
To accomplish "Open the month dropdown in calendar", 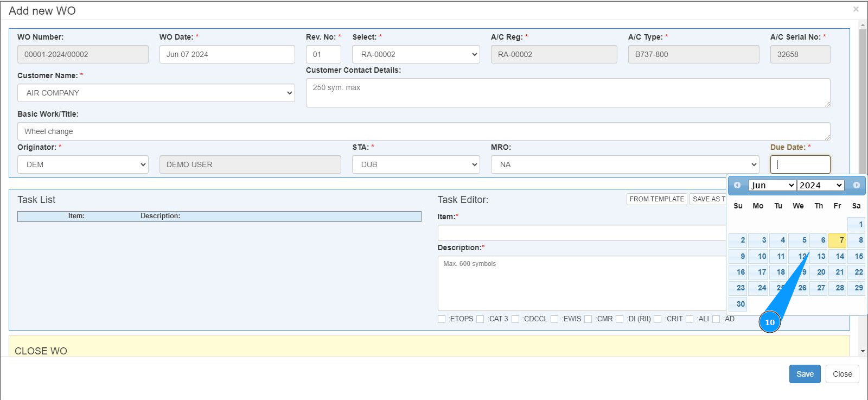I will coord(773,185).
